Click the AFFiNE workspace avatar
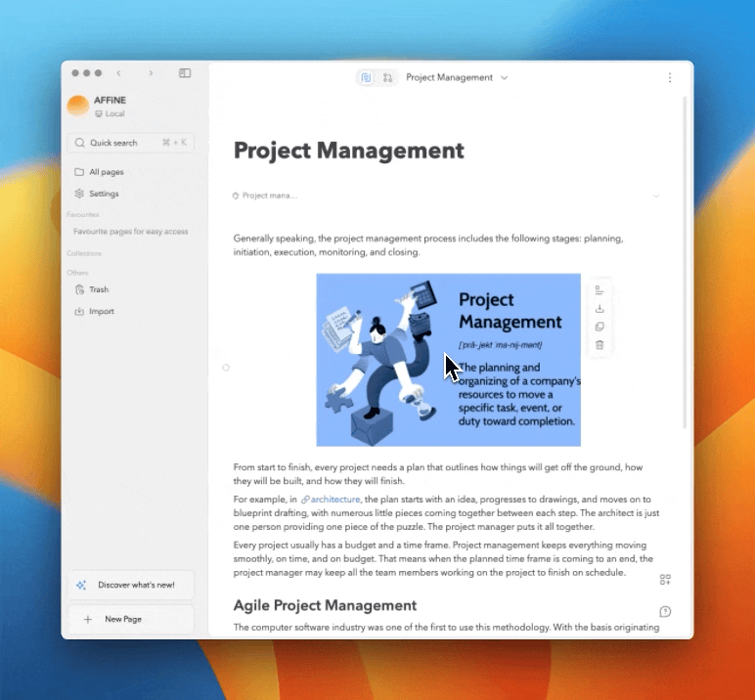 [77, 107]
